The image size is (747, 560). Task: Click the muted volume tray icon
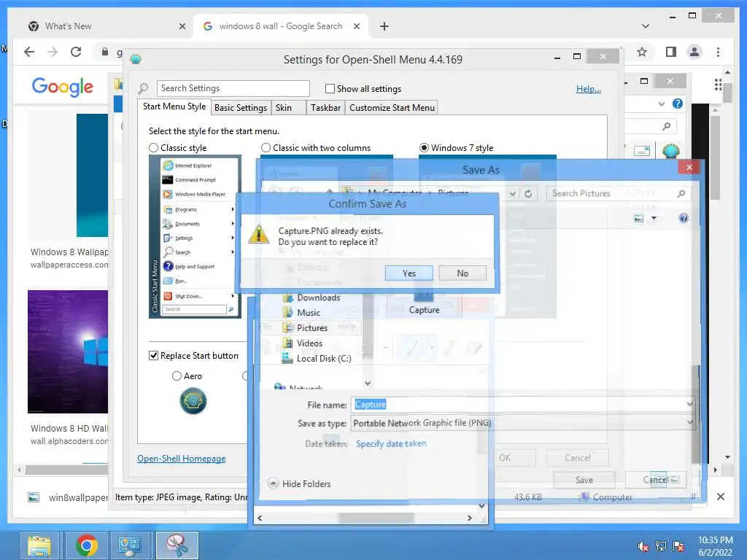tap(643, 546)
